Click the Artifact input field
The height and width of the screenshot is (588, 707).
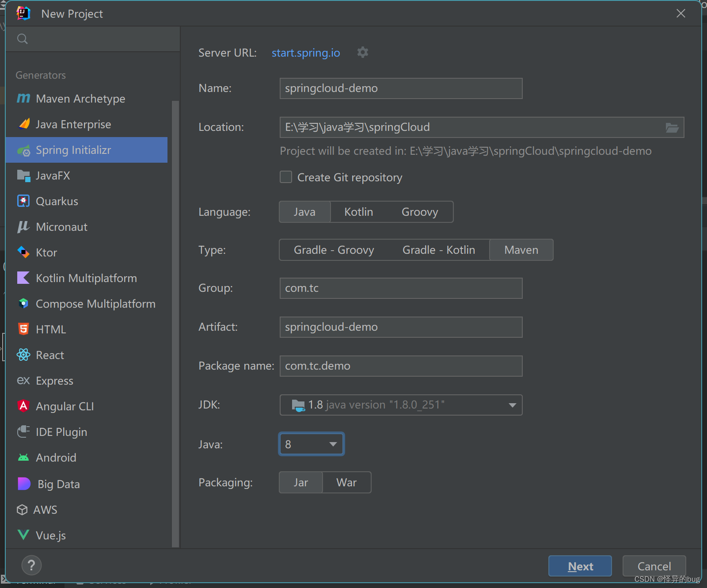(401, 327)
